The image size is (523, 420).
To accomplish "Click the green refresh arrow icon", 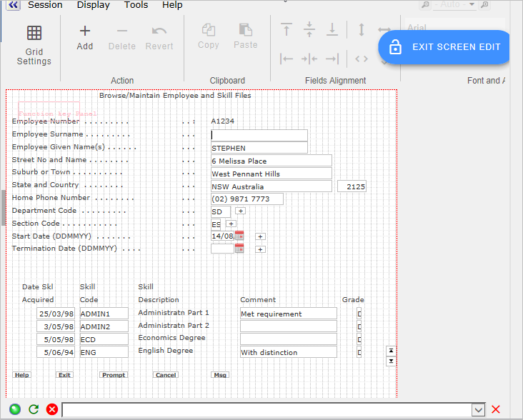I will 34,409.
